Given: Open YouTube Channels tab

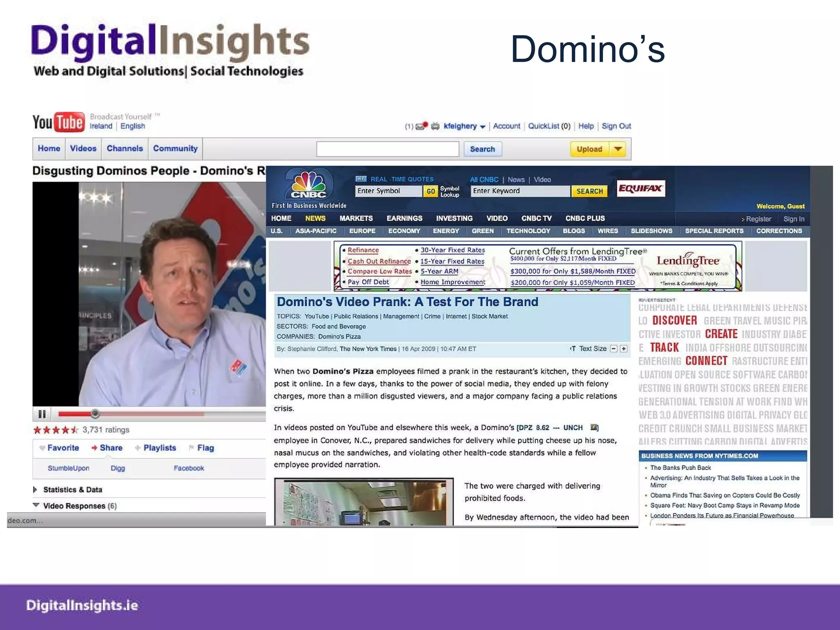Looking at the screenshot, I should pos(125,148).
